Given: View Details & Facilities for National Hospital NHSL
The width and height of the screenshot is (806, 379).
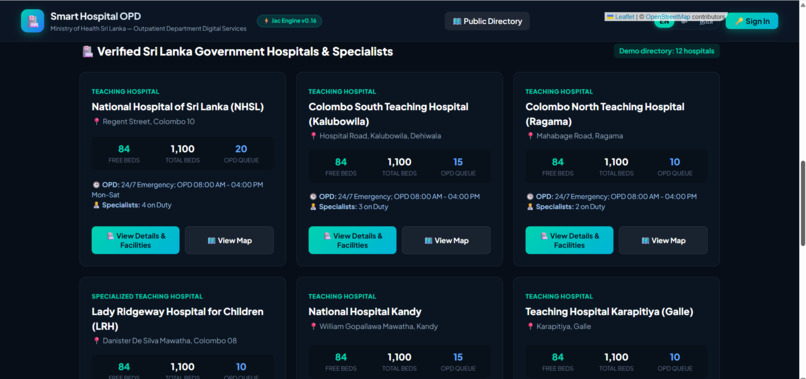Looking at the screenshot, I should pyautogui.click(x=136, y=240).
